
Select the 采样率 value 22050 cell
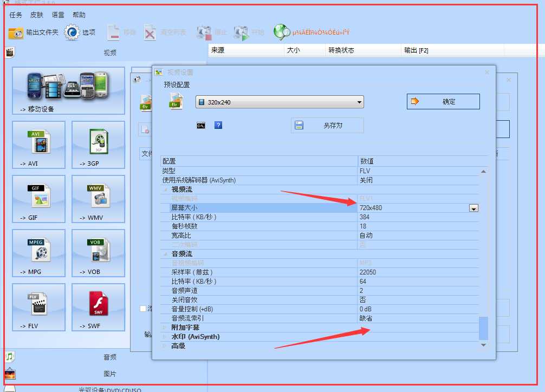[418, 272]
